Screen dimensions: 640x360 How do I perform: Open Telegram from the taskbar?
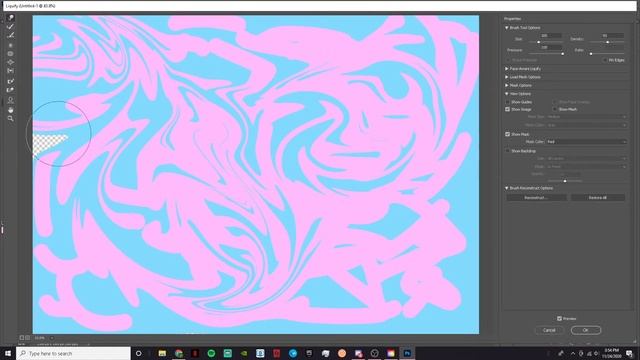point(293,353)
